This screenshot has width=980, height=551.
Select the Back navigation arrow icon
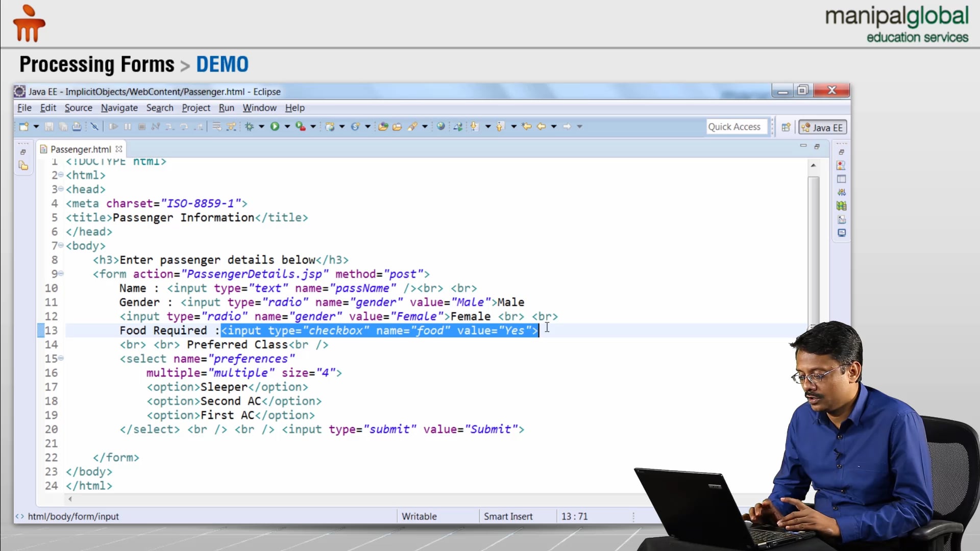point(543,127)
